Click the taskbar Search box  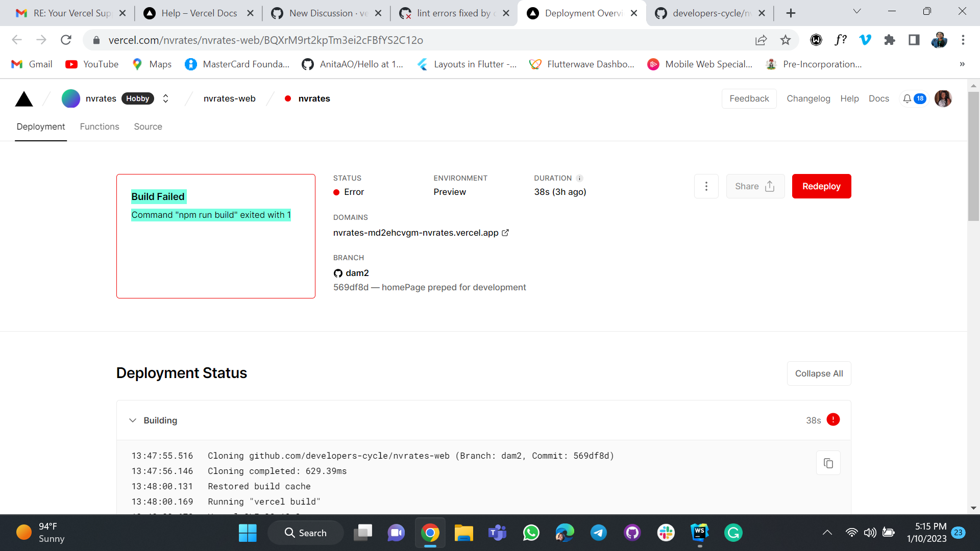pos(305,533)
